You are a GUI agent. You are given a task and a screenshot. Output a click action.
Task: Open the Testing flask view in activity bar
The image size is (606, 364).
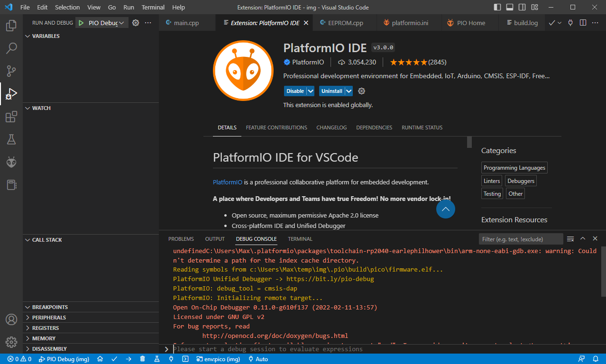pos(11,139)
